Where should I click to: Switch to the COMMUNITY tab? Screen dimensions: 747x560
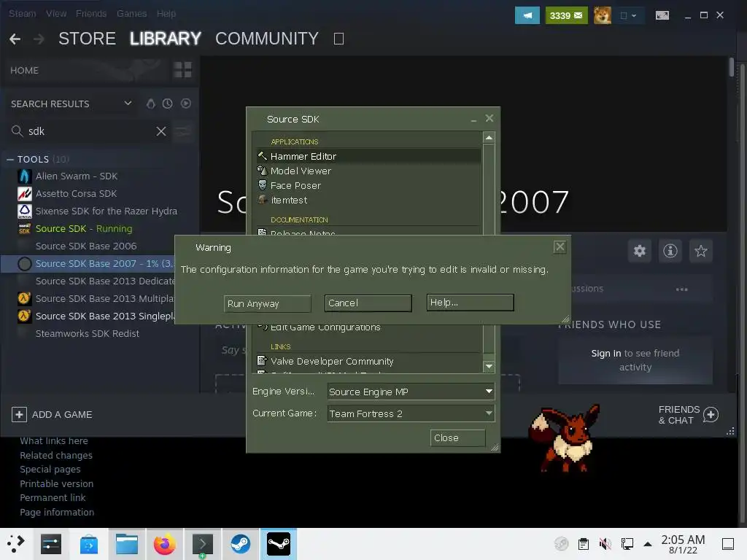click(267, 39)
